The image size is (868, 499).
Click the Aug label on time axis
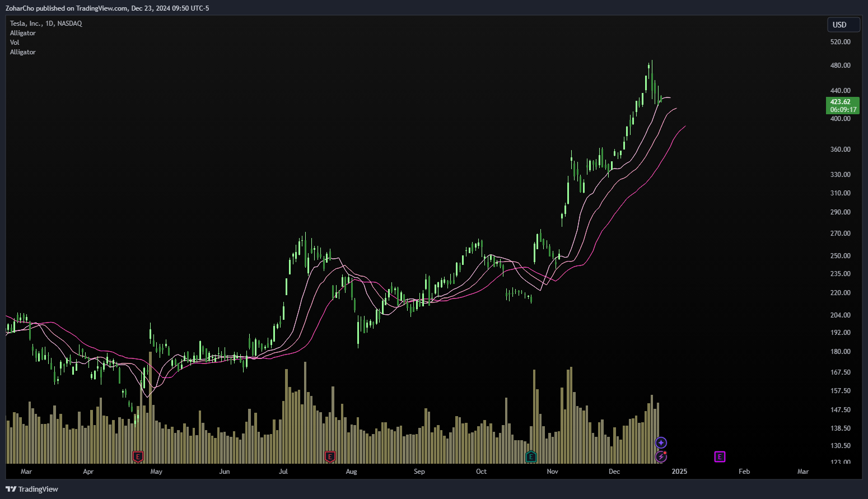pyautogui.click(x=351, y=472)
